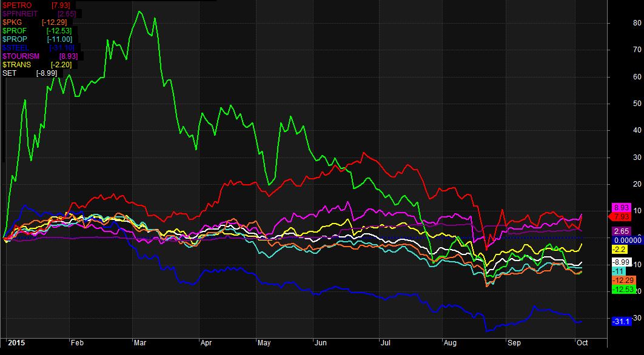This screenshot has height=355, width=644.
Task: Click the 30 value on price axis
Action: coord(637,158)
